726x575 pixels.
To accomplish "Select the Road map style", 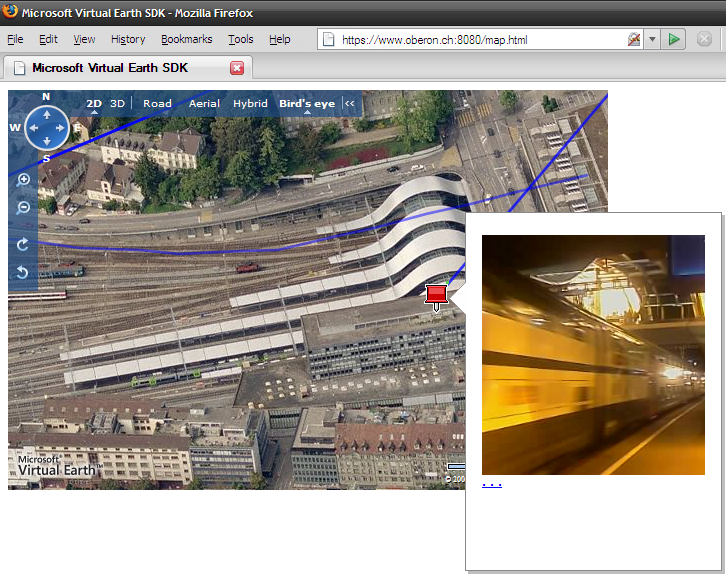I will point(157,104).
